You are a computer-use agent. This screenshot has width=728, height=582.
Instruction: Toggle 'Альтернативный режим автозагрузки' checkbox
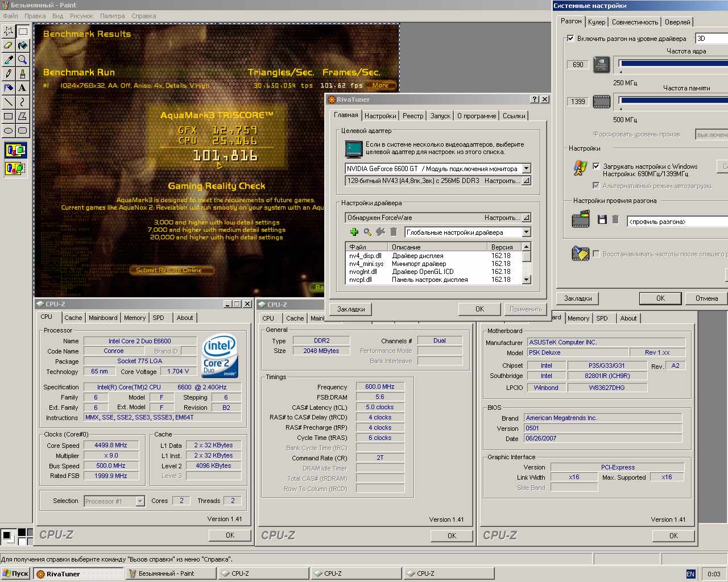click(x=596, y=186)
